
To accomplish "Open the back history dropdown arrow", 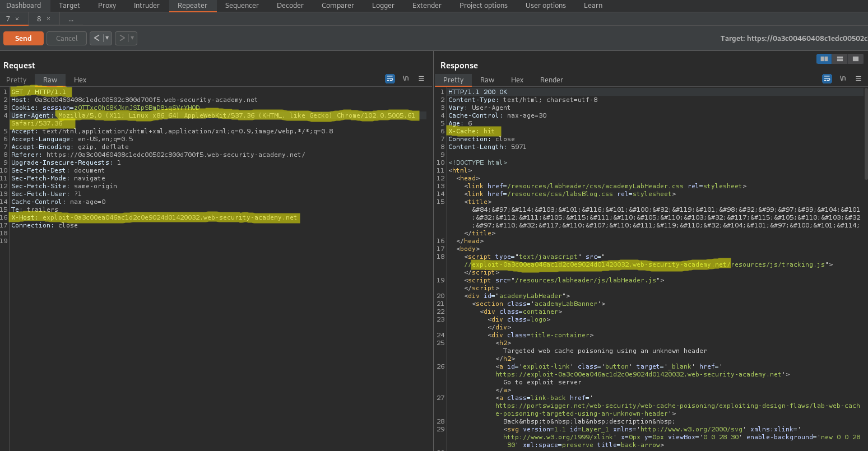I will click(x=107, y=38).
